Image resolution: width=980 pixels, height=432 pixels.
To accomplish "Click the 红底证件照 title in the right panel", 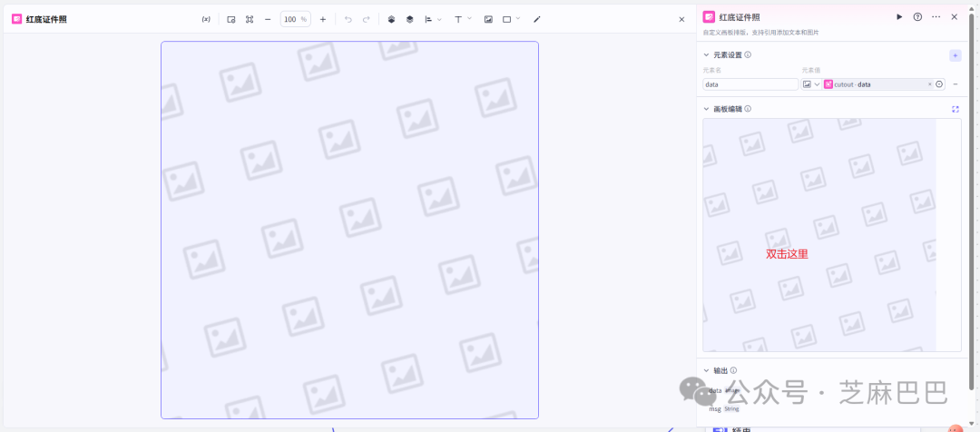I will coord(740,17).
